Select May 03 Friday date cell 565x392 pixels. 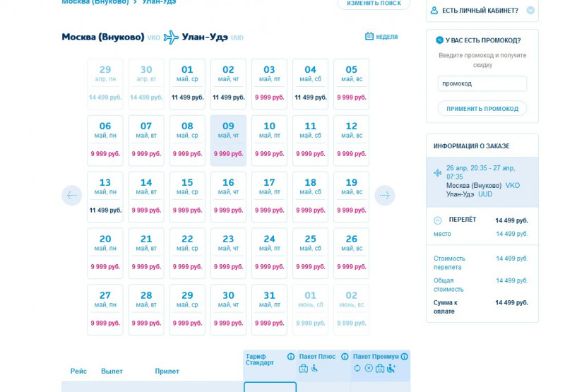tap(270, 84)
